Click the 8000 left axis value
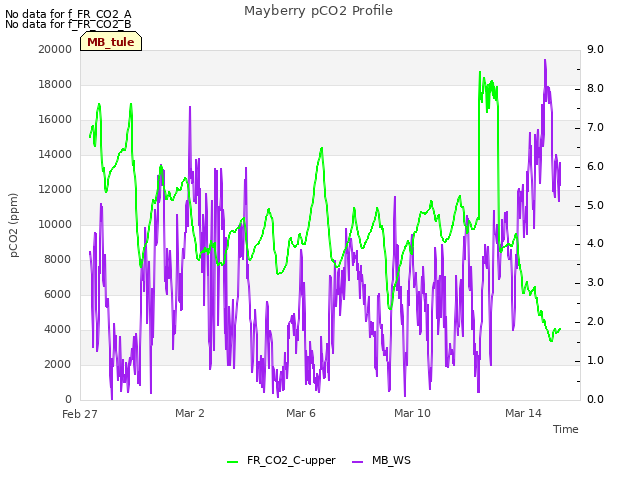This screenshot has height=480, width=640. point(58,260)
